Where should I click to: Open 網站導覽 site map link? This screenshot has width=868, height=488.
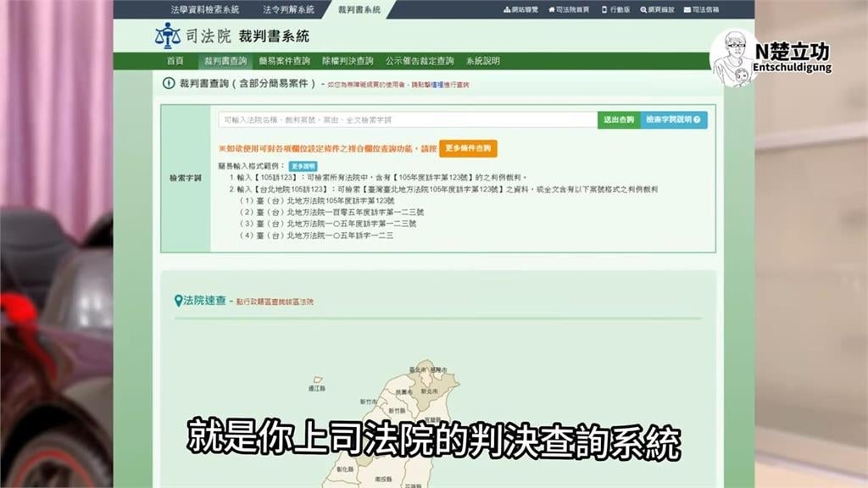[x=520, y=9]
